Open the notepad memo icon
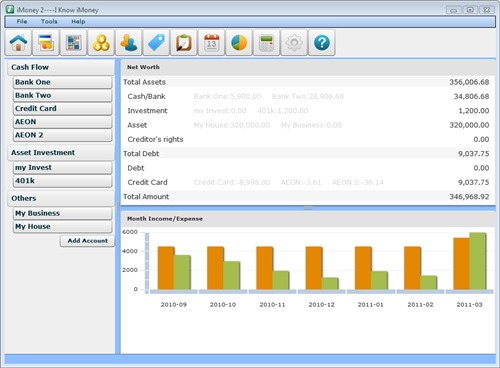Image resolution: width=500 pixels, height=368 pixels. coord(184,43)
